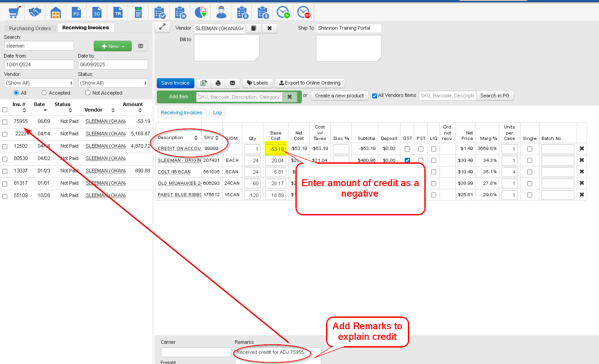Screen dimensions: 599x364
Task: Remove the COLT 45 6CAN line item
Action: click(x=582, y=171)
